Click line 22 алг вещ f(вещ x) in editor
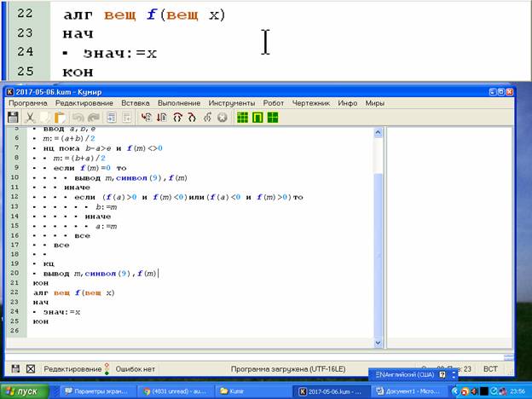 (x=73, y=292)
